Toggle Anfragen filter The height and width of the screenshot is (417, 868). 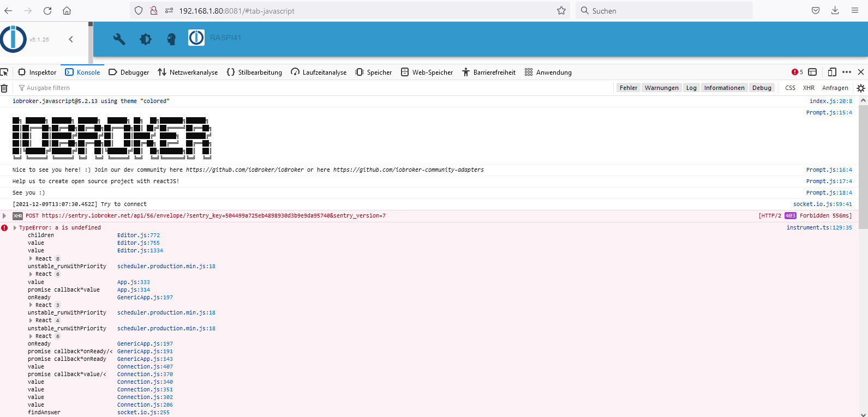coord(835,88)
